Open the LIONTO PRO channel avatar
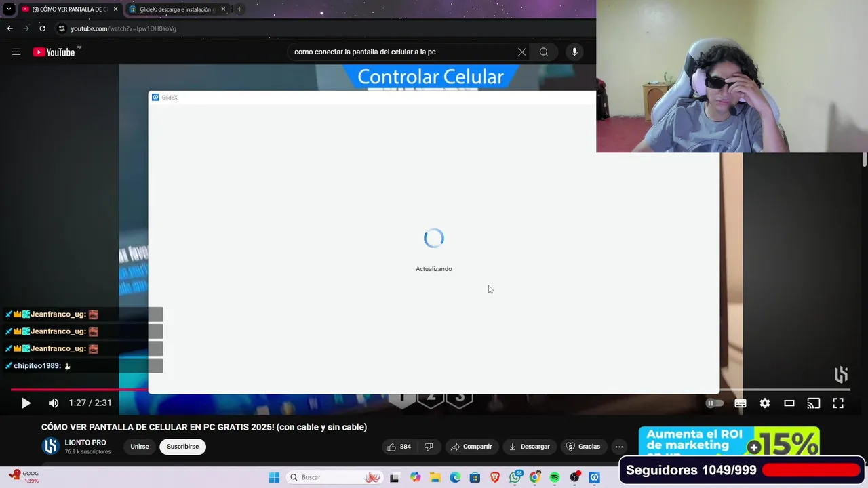This screenshot has height=488, width=868. tap(51, 447)
